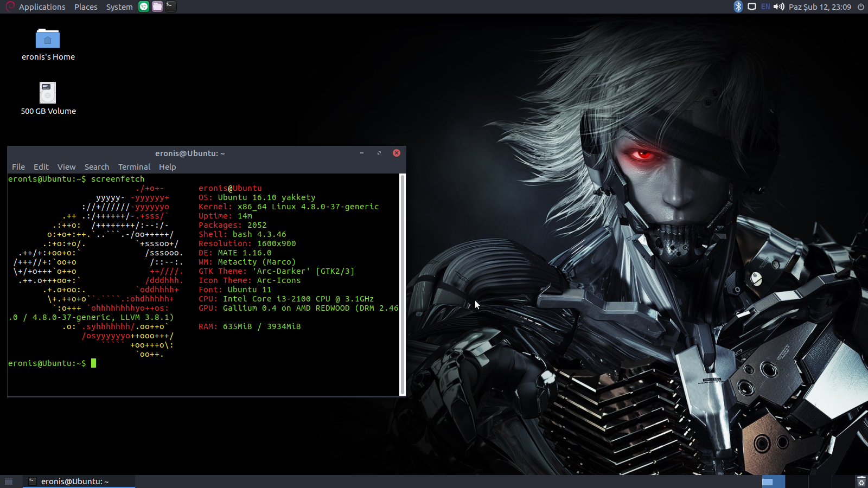Click the 'RAM: 635MiB / 3934MiB' line

(x=250, y=326)
